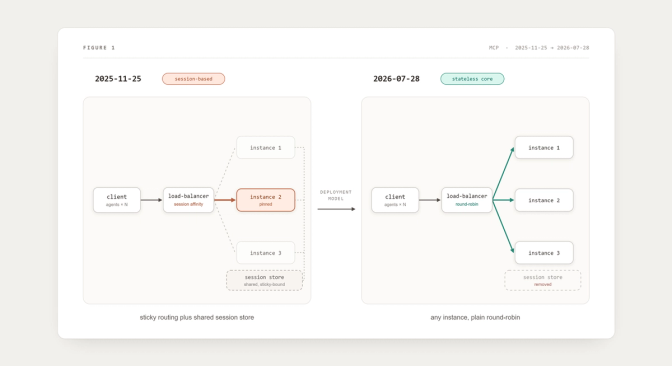Screen dimensions: 672x366
Task: Click the client box in the stateless core diagram
Action: tap(395, 200)
